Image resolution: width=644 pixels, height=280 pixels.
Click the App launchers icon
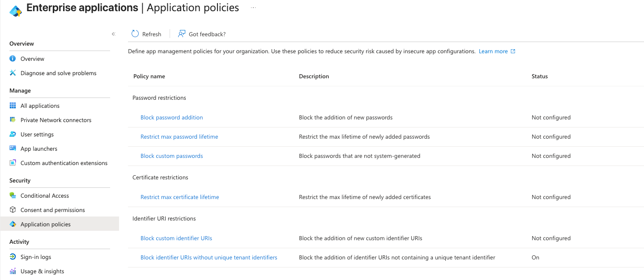(13, 148)
